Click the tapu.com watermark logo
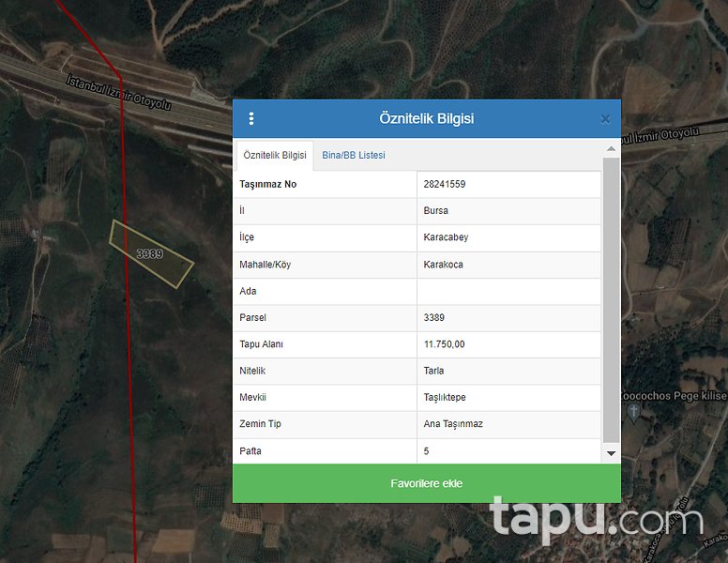The width and height of the screenshot is (728, 563). [595, 518]
